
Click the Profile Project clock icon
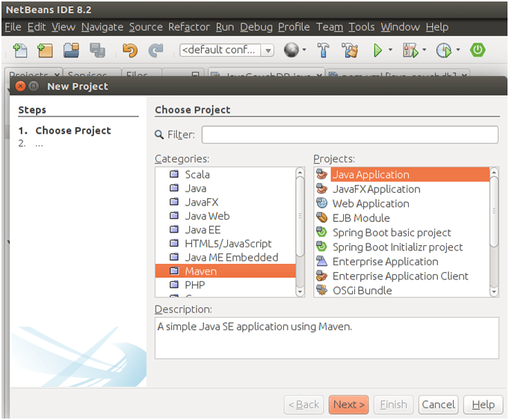444,50
